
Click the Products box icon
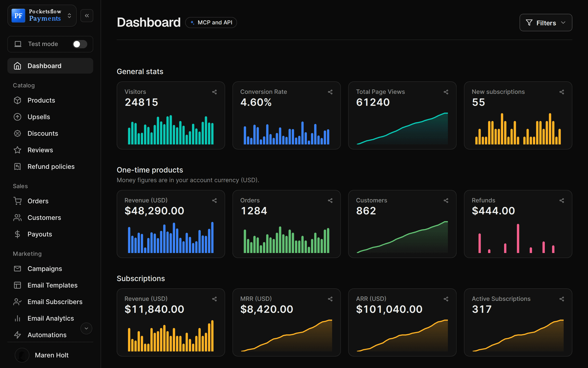[18, 100]
